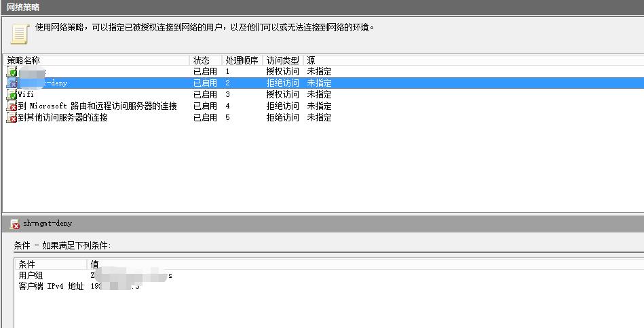644x328 pixels.
Task: Sort by 访问类型 column header
Action: point(283,60)
